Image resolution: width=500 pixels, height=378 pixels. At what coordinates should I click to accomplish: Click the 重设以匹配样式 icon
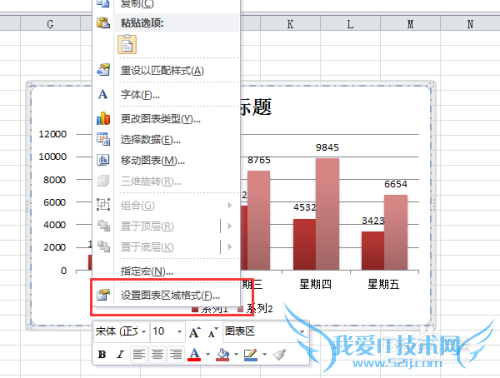103,70
